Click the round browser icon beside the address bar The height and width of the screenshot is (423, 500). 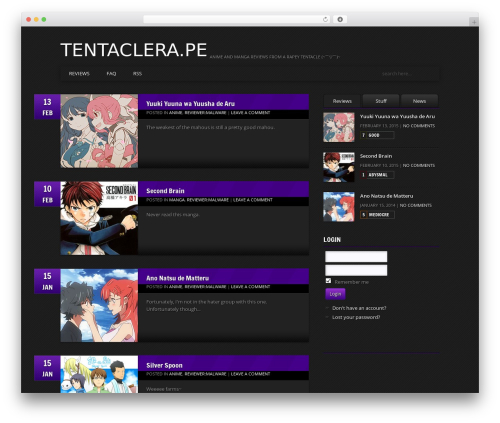pyautogui.click(x=340, y=19)
